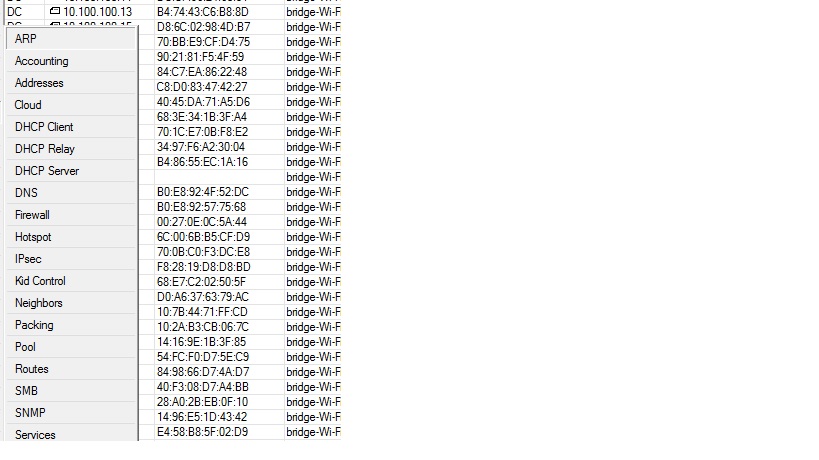
Task: Choose the Kid Control menu item
Action: (72, 280)
